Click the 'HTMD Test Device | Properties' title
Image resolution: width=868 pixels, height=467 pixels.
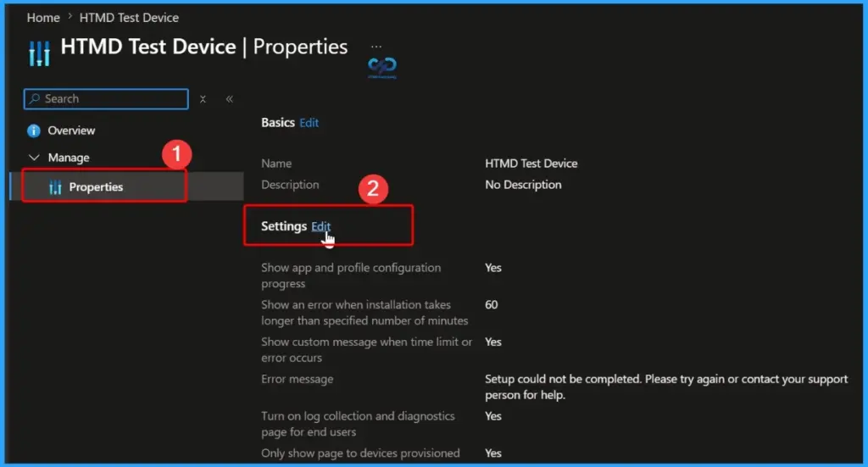[x=204, y=47]
